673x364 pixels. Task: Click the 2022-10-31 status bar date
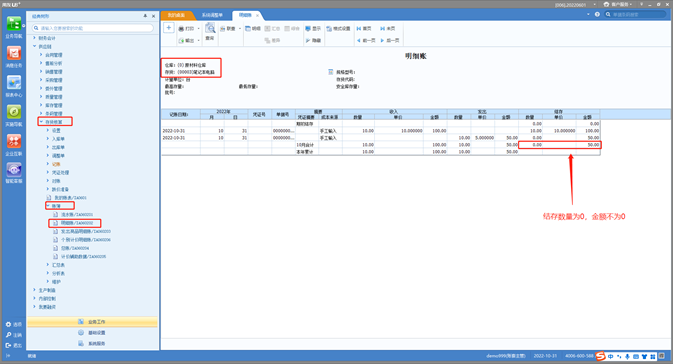[545, 356]
